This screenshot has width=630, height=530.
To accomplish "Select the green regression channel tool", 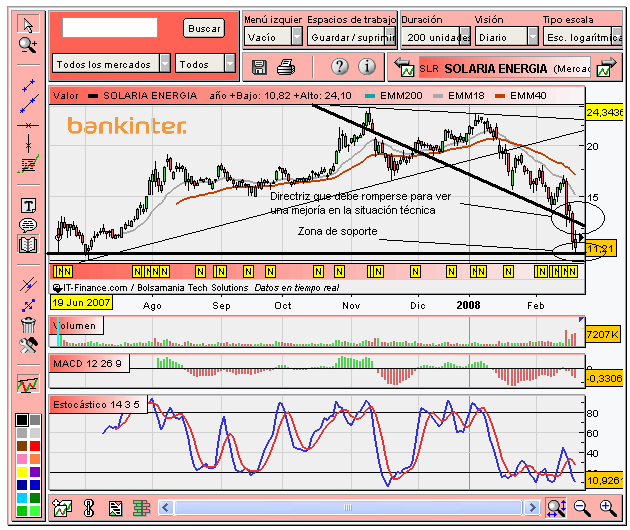I will pyautogui.click(x=28, y=164).
